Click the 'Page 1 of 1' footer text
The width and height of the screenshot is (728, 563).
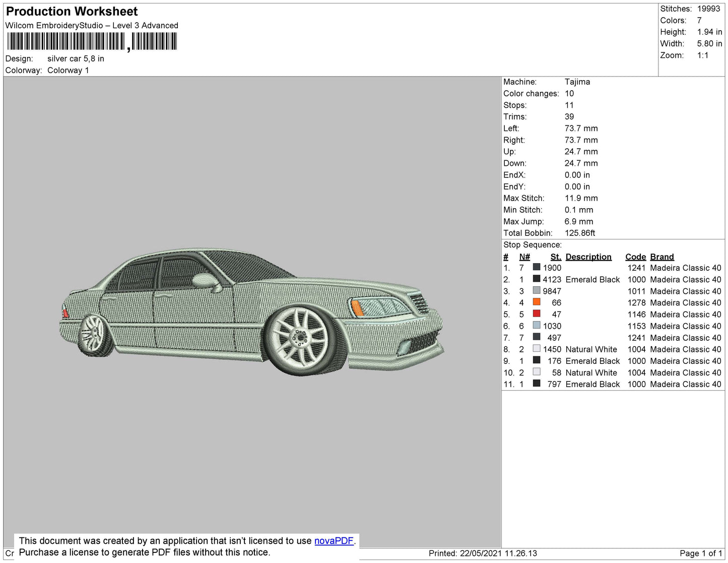701,553
